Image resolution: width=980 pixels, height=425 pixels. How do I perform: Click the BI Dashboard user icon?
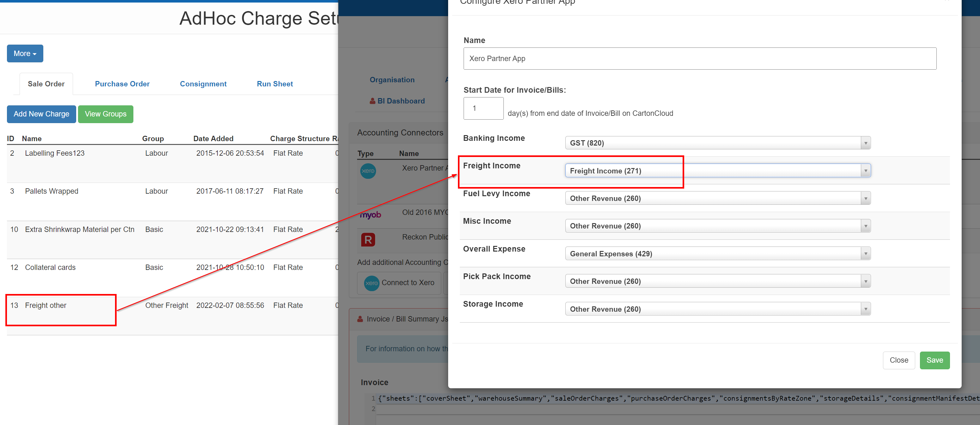[x=373, y=101]
